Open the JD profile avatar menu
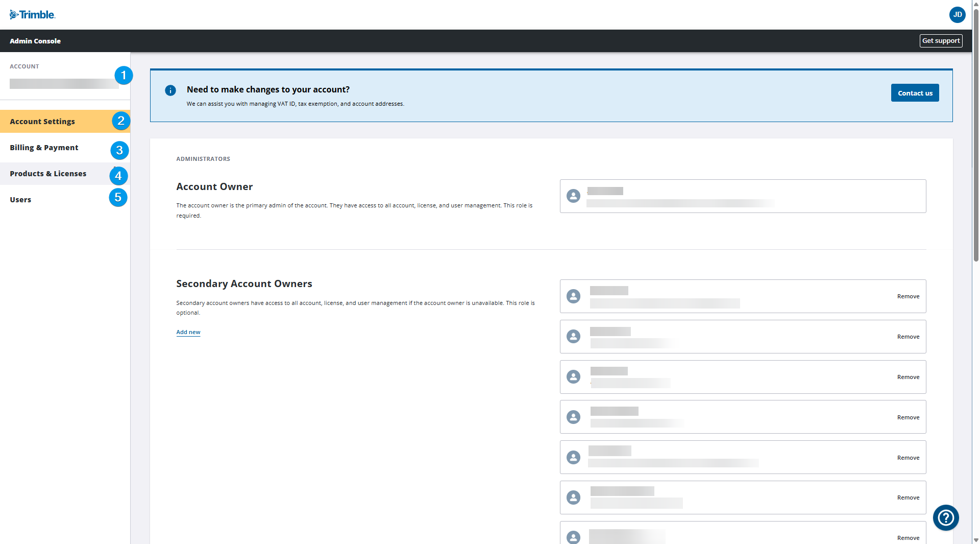The image size is (980, 544). (x=958, y=15)
